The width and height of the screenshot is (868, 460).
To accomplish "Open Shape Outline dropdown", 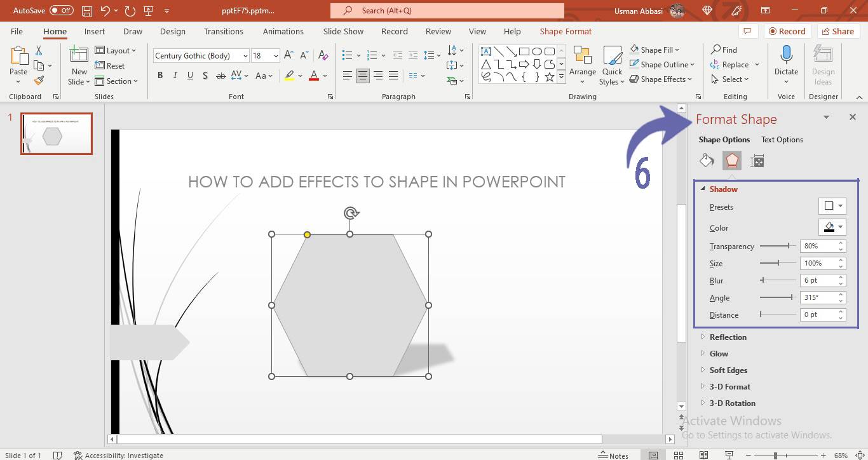I will 662,64.
